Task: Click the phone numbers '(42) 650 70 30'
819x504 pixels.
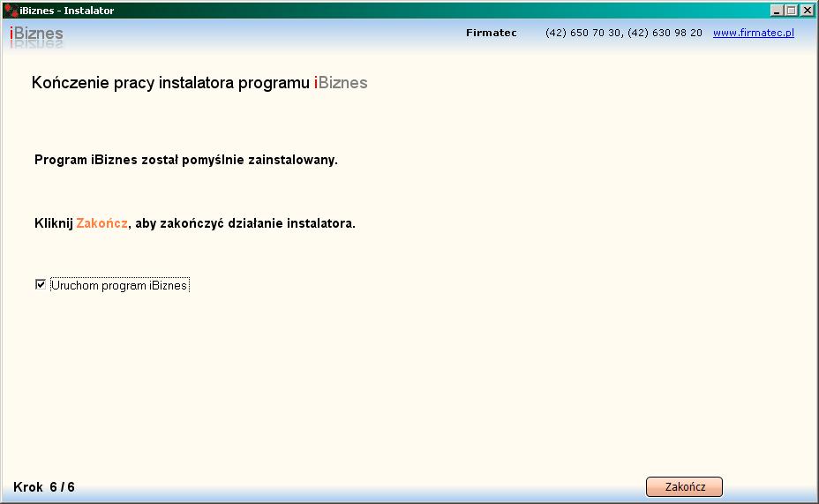Action: (582, 33)
